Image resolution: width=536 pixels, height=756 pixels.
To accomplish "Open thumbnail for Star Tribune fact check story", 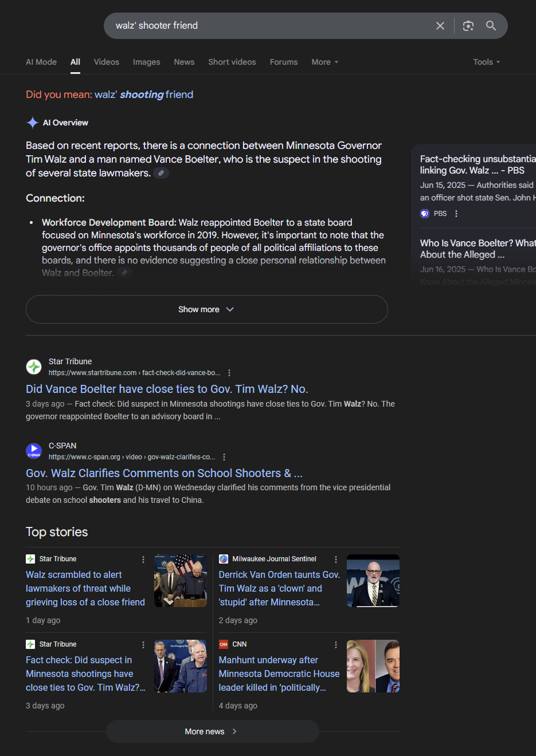I will coord(181,666).
